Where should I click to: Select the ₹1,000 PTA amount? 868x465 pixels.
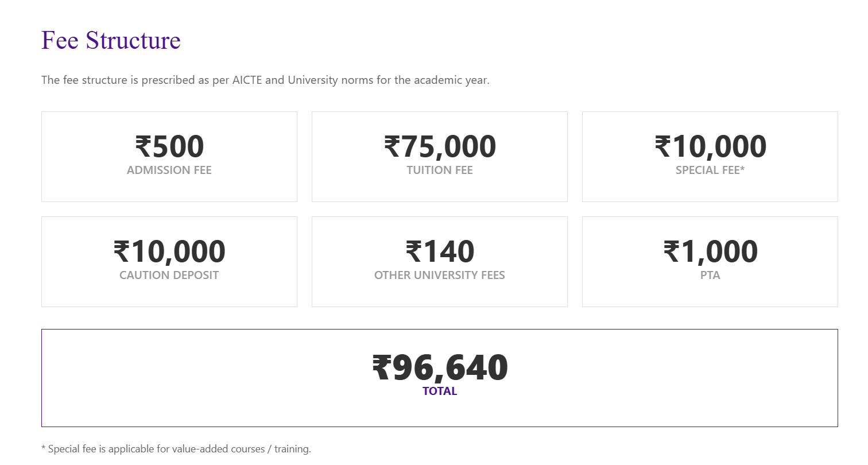click(x=710, y=251)
